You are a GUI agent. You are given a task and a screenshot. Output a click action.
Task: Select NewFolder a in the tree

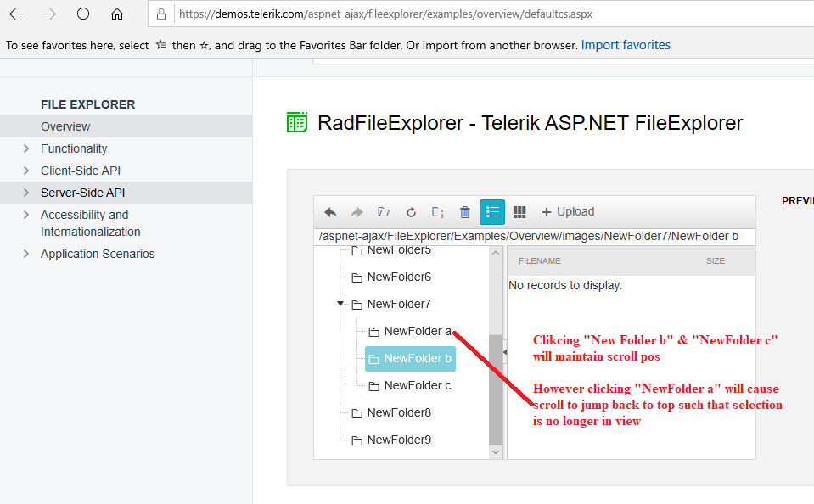click(418, 331)
